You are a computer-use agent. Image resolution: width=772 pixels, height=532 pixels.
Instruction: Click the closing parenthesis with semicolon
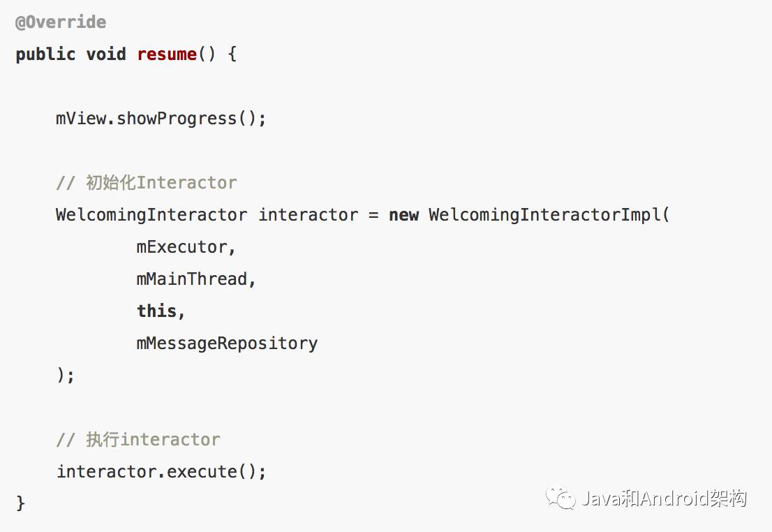[66, 376]
